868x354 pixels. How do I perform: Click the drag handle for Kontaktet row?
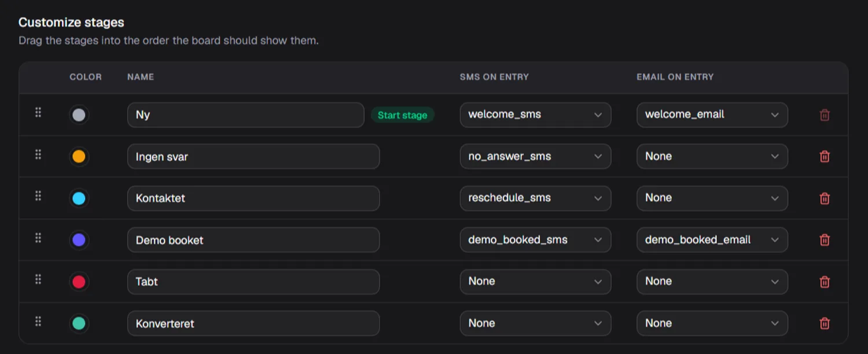[x=38, y=196]
